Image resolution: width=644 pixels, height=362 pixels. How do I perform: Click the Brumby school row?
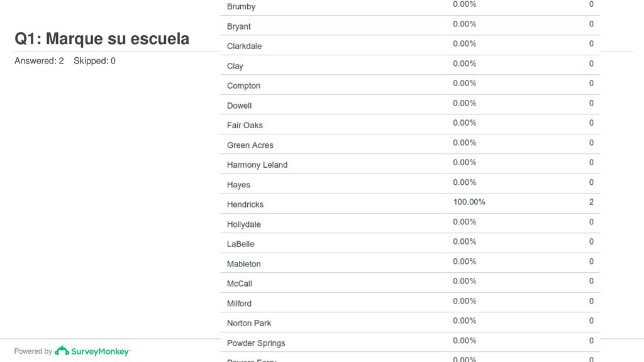pos(410,6)
